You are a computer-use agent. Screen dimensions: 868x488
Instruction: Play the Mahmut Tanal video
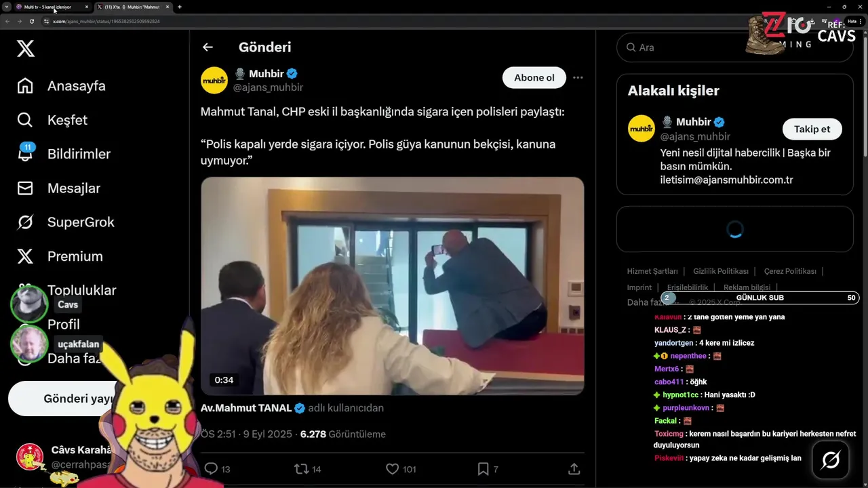[x=392, y=286]
